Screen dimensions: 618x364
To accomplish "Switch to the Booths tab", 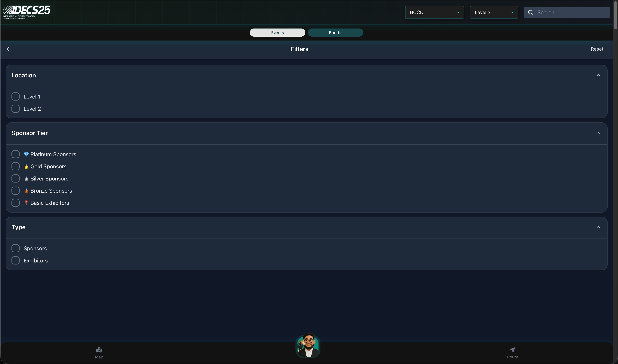I will pos(335,33).
